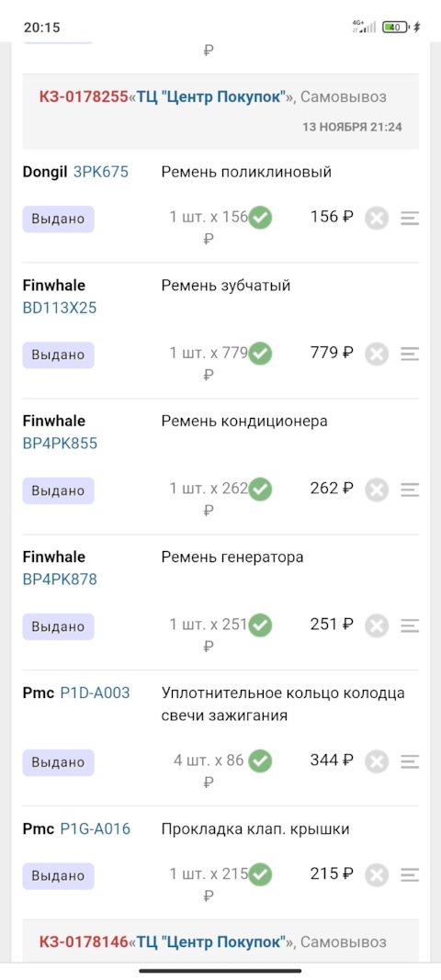Click the cancel X icon for Pmc P1D-A003

click(x=378, y=761)
